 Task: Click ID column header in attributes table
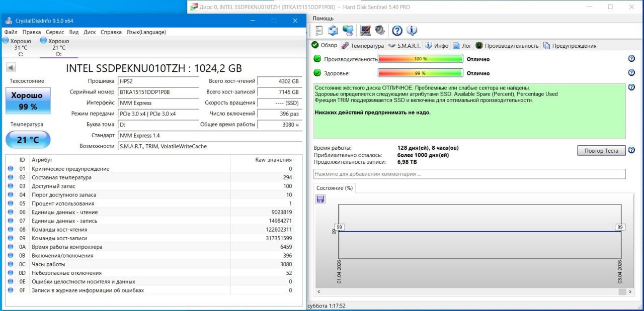(x=23, y=159)
